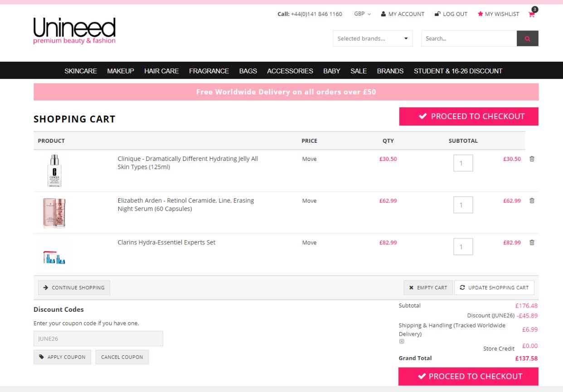The width and height of the screenshot is (563, 392).
Task: Click the Cancel Coupon button
Action: (x=122, y=357)
